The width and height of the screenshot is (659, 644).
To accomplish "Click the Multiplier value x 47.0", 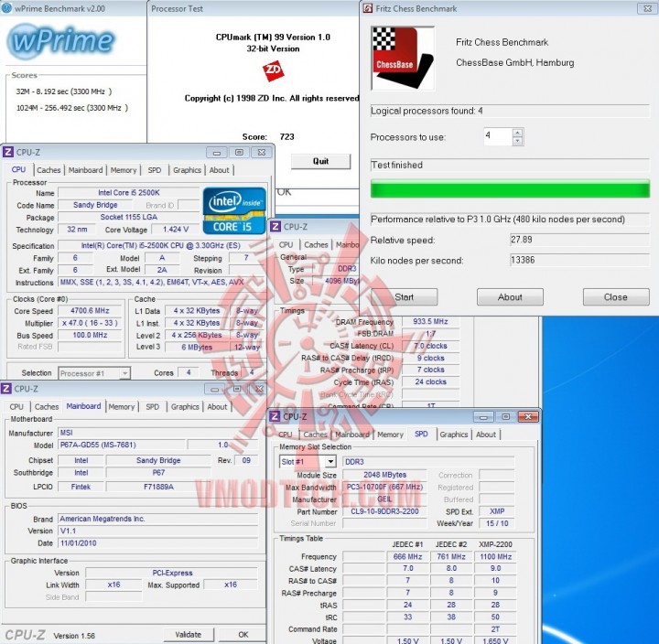I will [x=90, y=323].
